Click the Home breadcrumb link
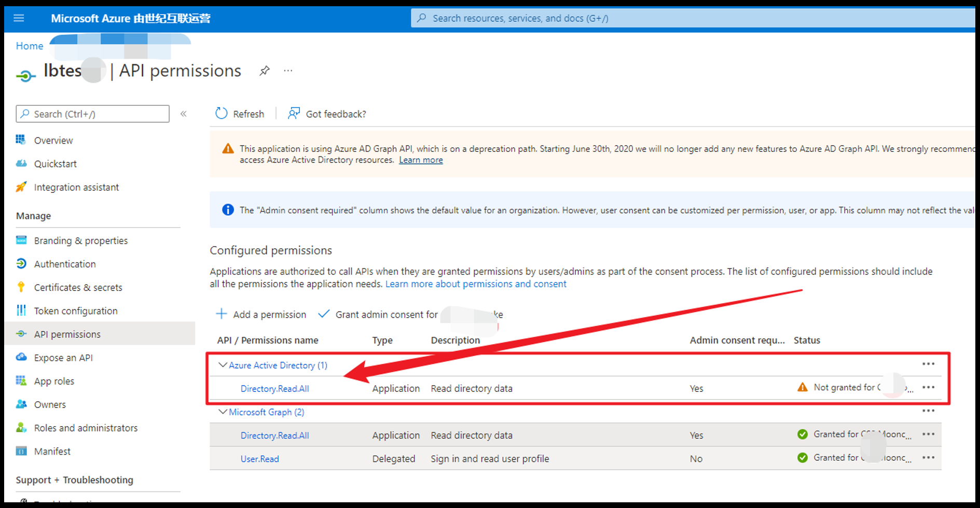This screenshot has width=980, height=508. (x=30, y=46)
